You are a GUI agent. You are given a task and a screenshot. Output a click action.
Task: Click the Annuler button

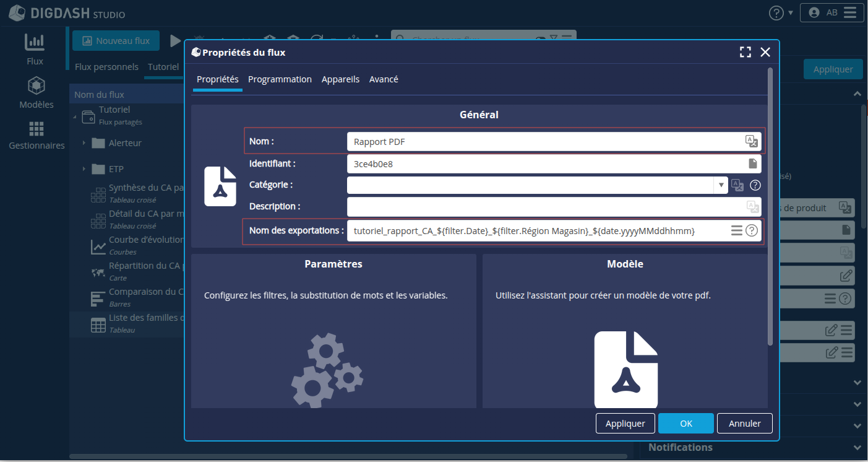point(744,424)
